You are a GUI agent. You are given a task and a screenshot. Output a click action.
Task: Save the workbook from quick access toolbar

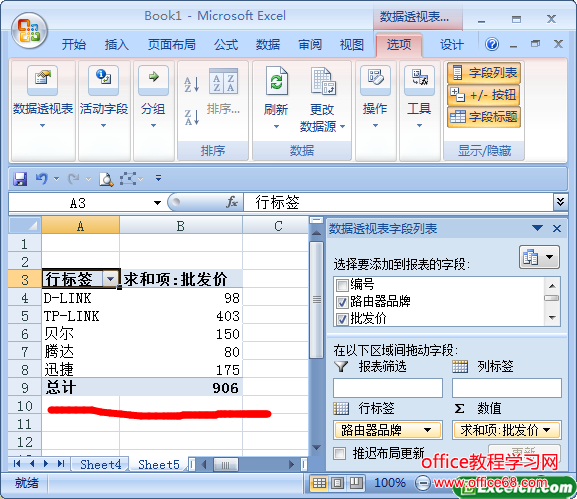click(x=20, y=179)
